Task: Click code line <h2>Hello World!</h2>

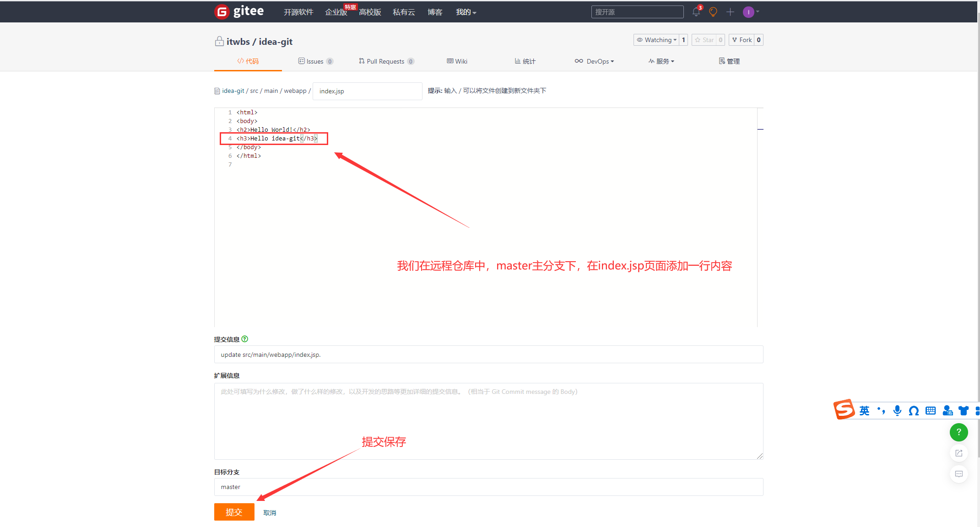Action: click(x=273, y=130)
